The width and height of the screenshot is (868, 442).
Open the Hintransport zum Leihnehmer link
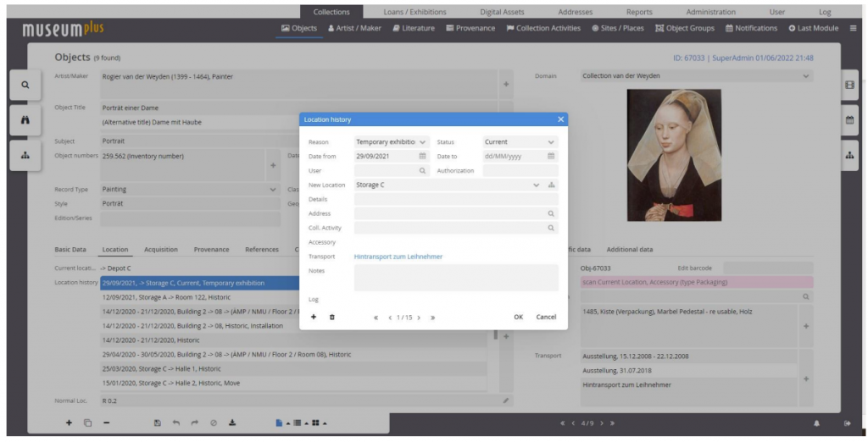click(398, 257)
